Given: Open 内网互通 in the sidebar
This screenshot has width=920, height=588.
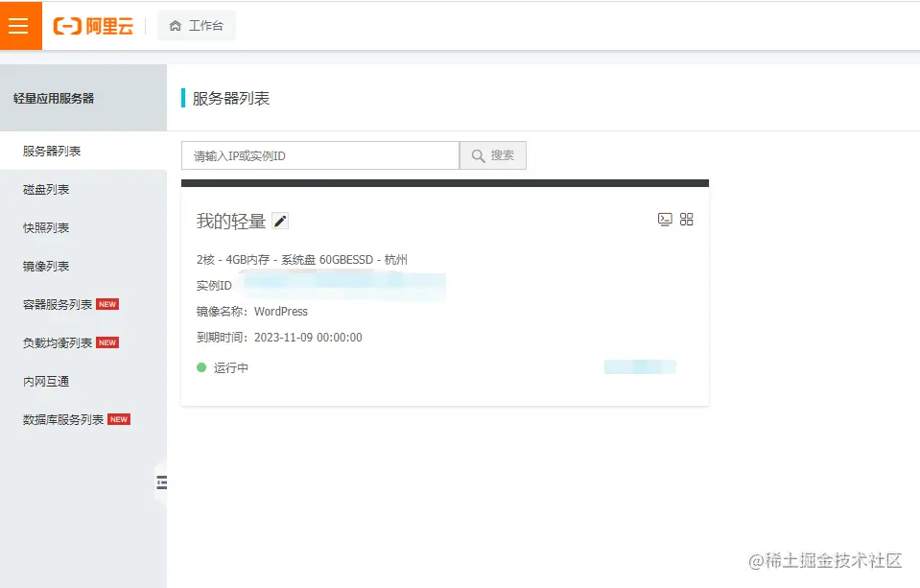Looking at the screenshot, I should click(x=46, y=382).
